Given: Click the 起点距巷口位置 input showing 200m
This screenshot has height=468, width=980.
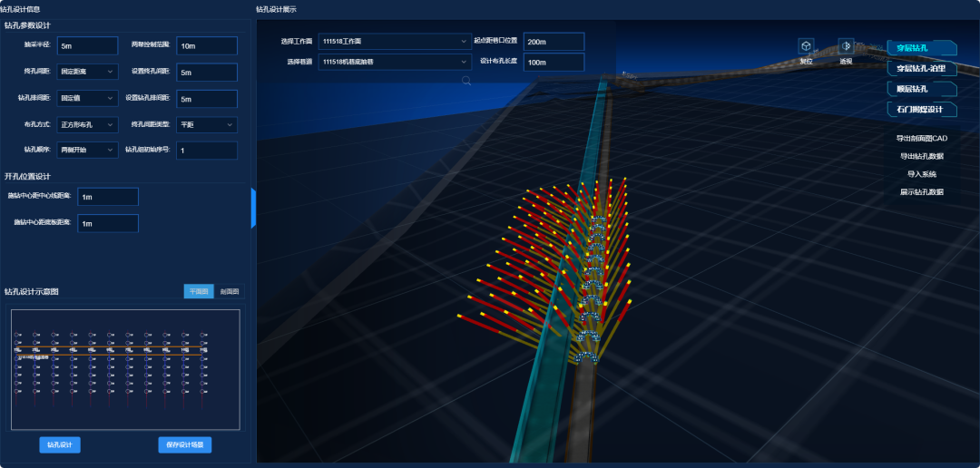Looking at the screenshot, I should [x=554, y=42].
